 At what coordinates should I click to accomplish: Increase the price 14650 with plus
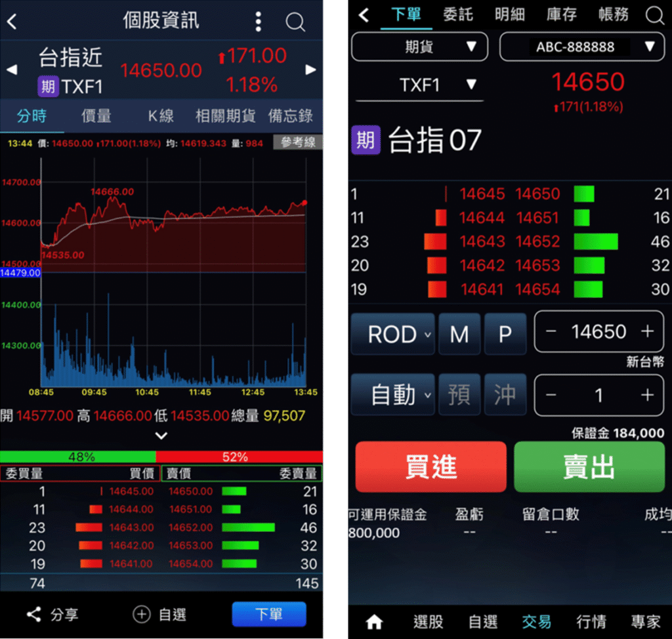(647, 331)
